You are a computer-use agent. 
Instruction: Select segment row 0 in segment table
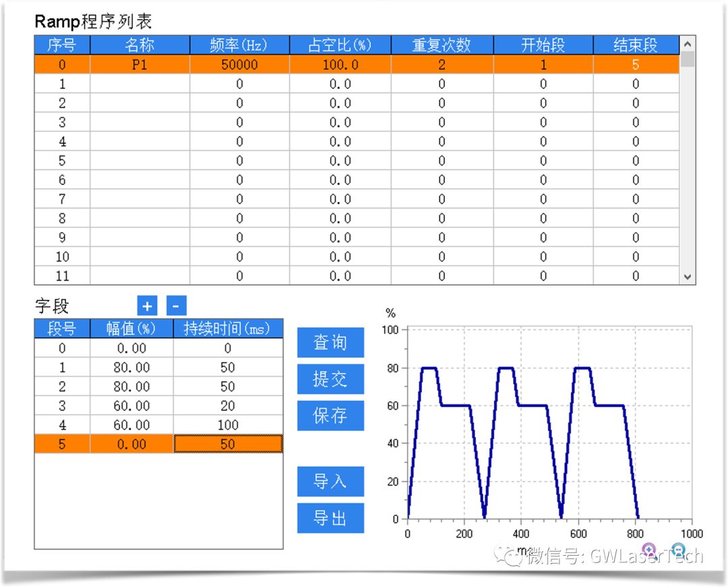click(158, 348)
